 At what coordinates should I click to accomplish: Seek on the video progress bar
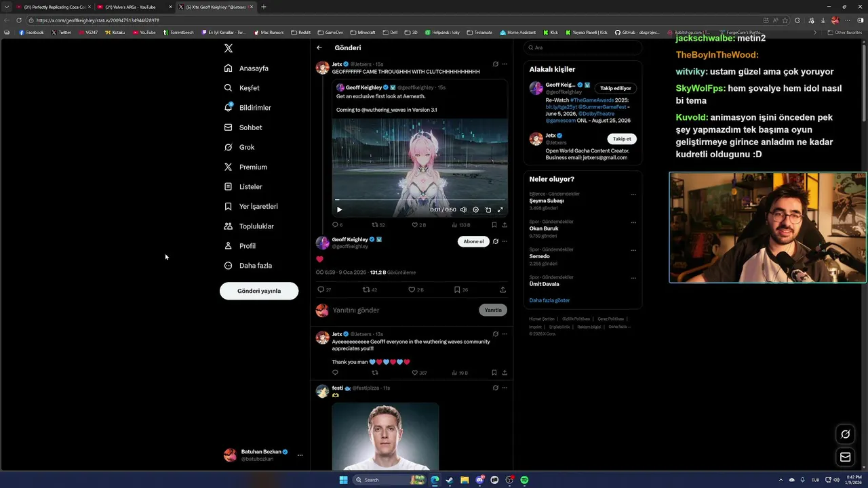coord(420,200)
